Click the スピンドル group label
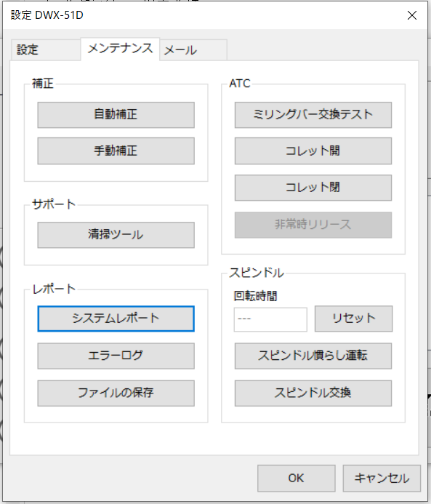 (257, 273)
